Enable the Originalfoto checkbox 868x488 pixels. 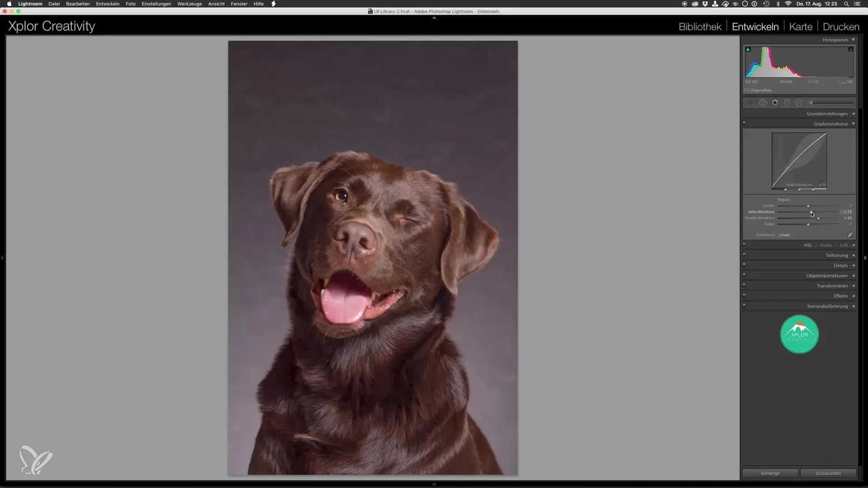pos(747,90)
